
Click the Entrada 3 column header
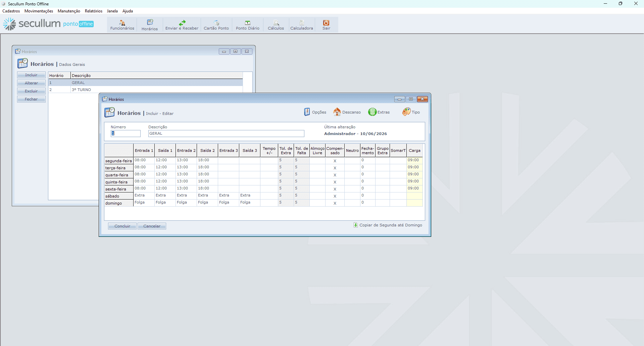pyautogui.click(x=229, y=150)
